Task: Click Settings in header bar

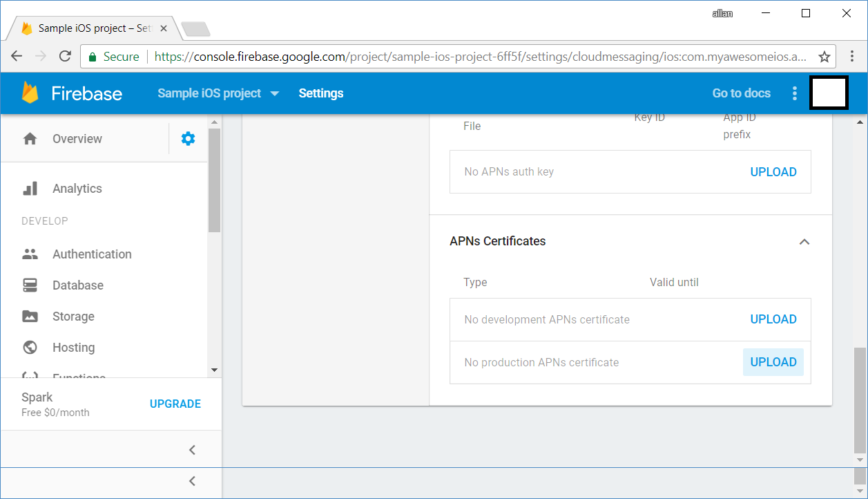Action: 321,93
